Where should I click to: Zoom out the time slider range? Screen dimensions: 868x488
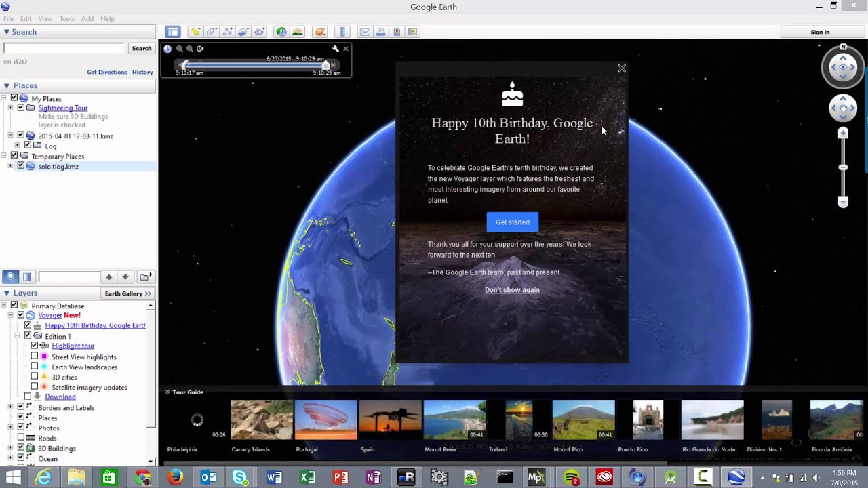pos(180,49)
